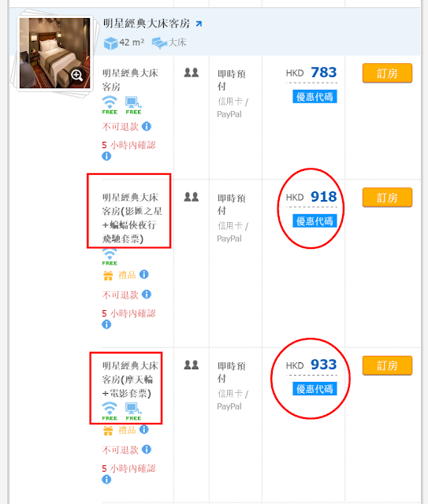Click info icon next to first 禮品
Screen dimensions: 428x504
[x=143, y=275]
